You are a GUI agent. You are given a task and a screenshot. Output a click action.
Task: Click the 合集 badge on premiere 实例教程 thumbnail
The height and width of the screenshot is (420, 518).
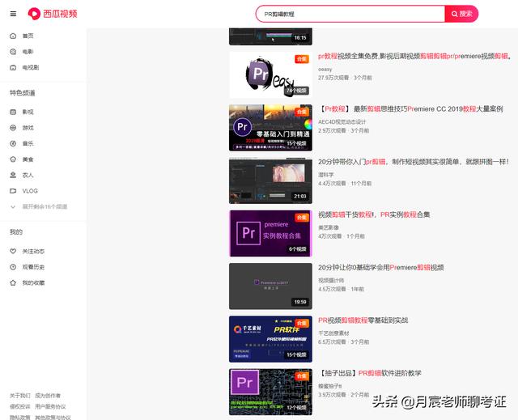(302, 218)
